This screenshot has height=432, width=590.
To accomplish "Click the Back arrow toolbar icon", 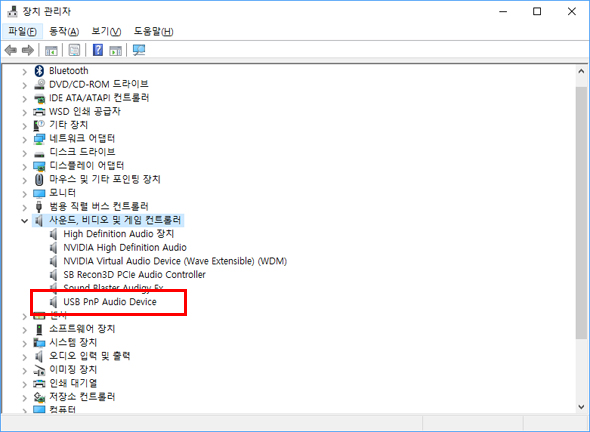I will pyautogui.click(x=11, y=50).
